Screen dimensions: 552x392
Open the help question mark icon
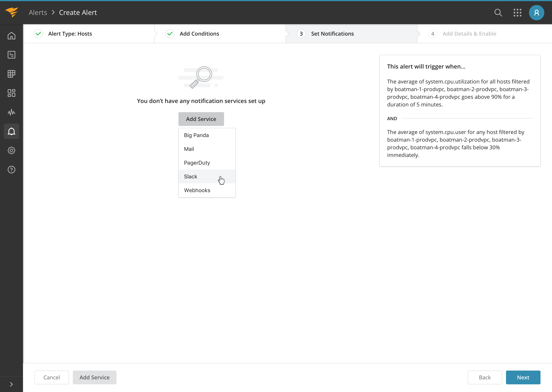click(x=11, y=170)
